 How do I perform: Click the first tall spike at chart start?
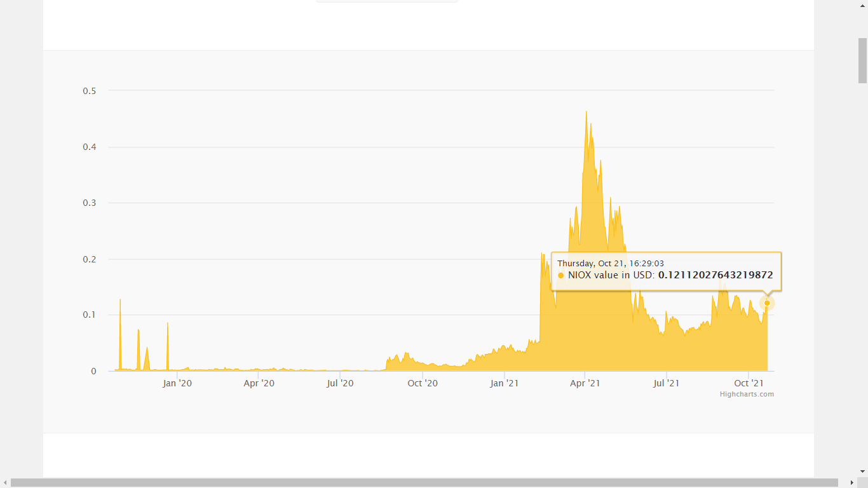click(x=120, y=300)
